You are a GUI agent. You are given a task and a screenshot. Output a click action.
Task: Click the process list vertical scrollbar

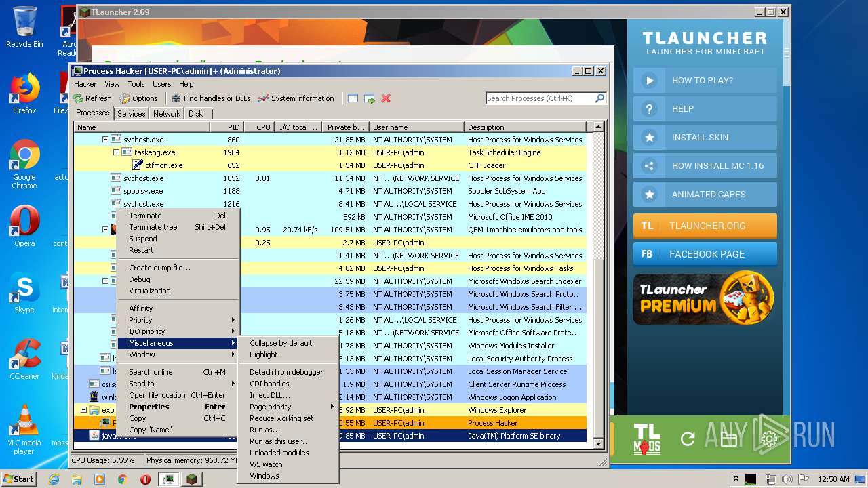click(x=599, y=285)
